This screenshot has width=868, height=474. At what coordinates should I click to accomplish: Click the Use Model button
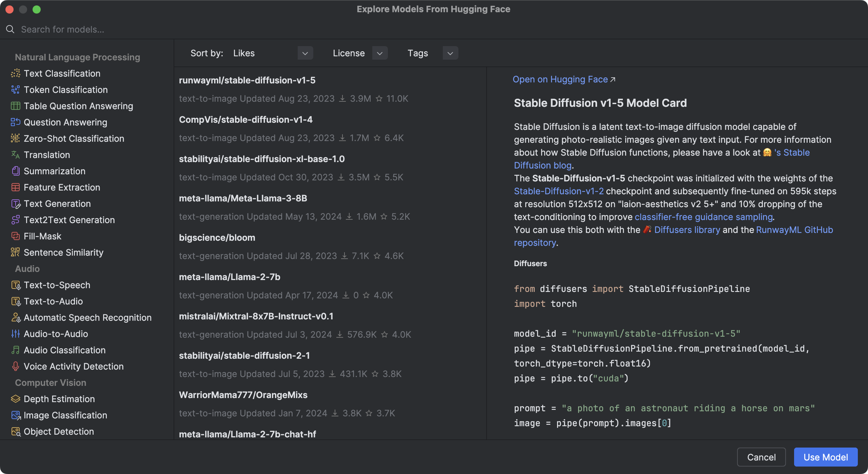point(825,457)
